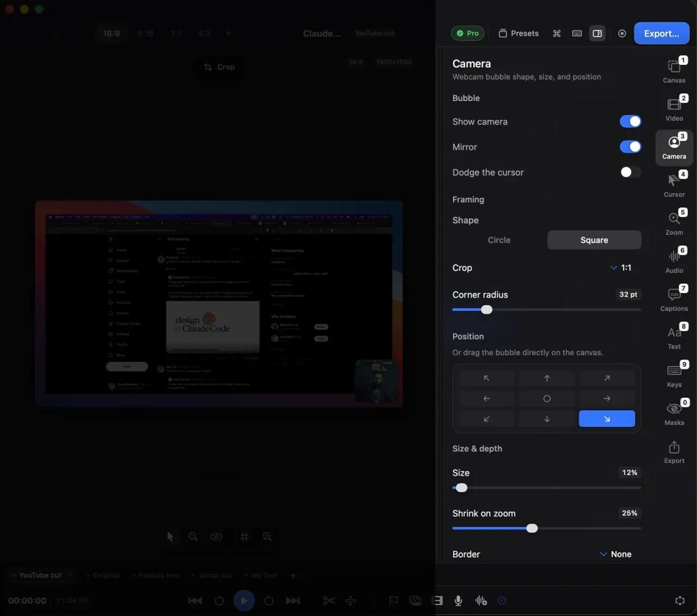
Task: Enable Dodge the cursor
Action: [630, 172]
